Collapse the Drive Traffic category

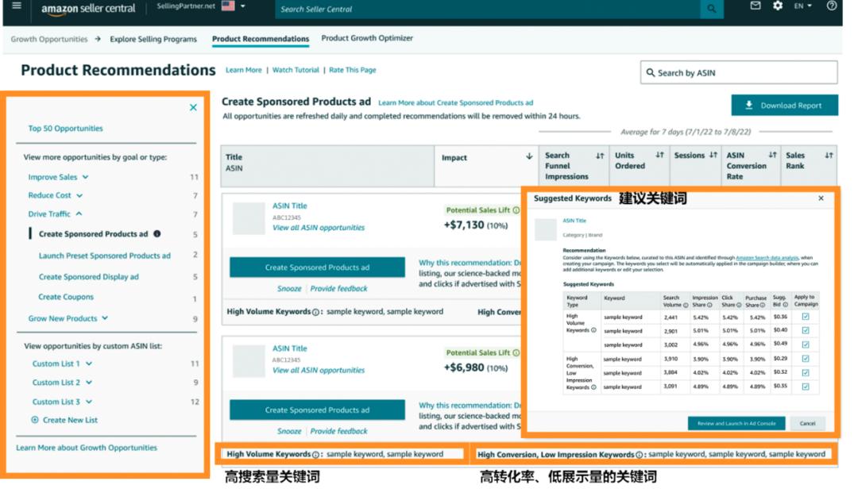[x=56, y=214]
